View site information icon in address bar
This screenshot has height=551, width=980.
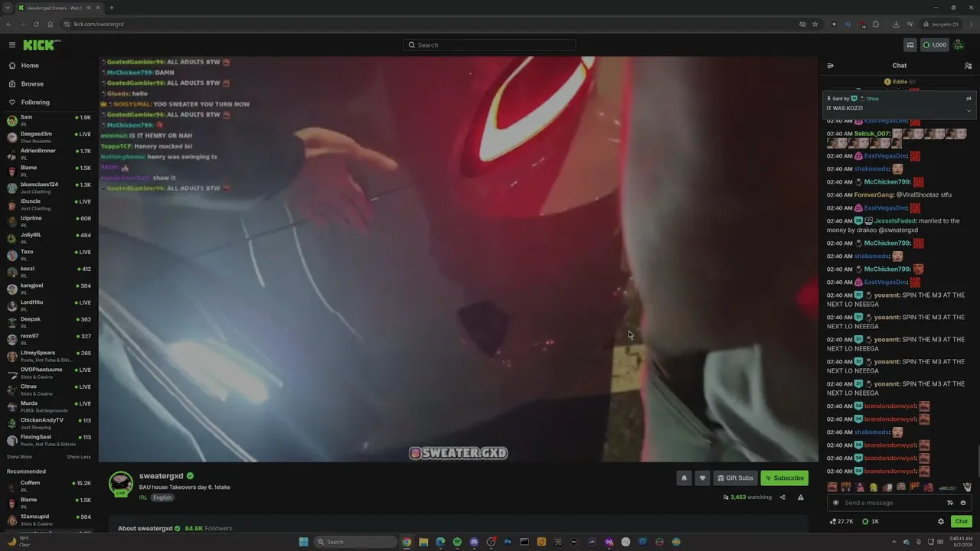pyautogui.click(x=67, y=24)
